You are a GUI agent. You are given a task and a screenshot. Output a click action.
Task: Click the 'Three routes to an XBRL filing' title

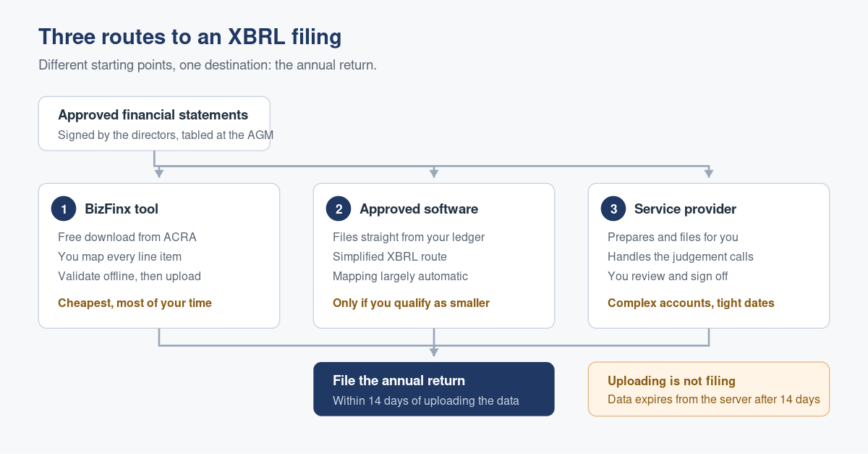190,37
